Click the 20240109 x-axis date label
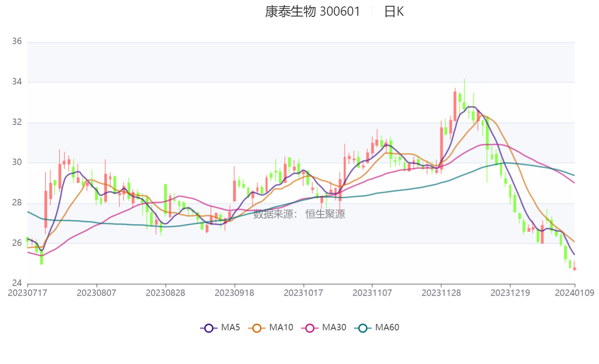This screenshot has height=364, width=599. coord(574,293)
